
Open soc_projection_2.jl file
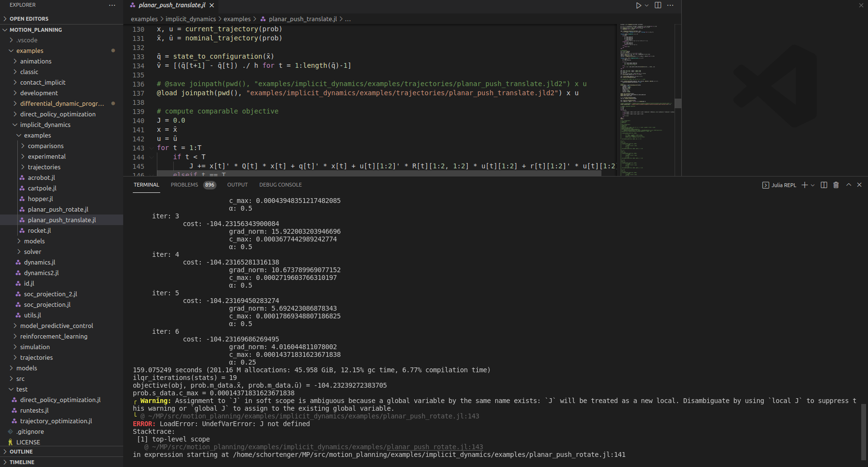tap(62, 294)
